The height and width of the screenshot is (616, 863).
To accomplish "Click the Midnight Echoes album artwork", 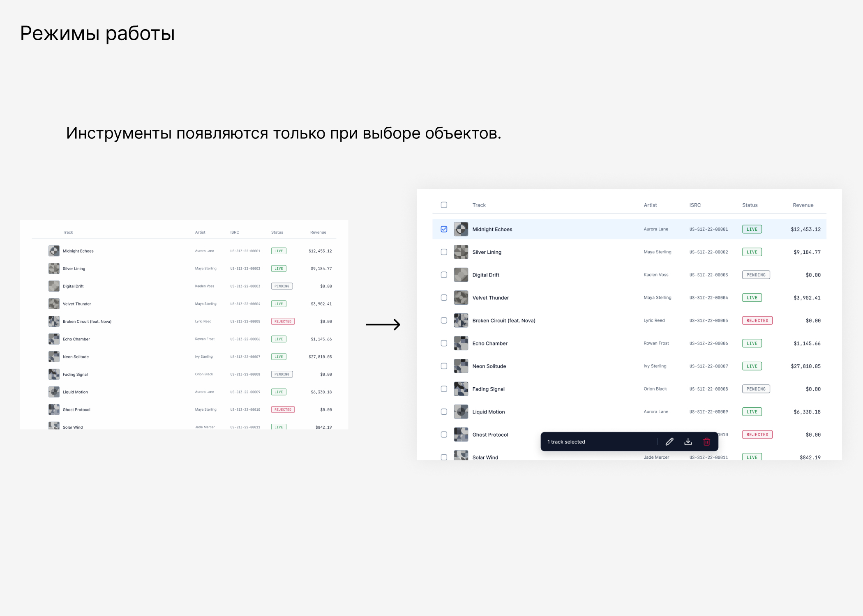I will [x=461, y=229].
